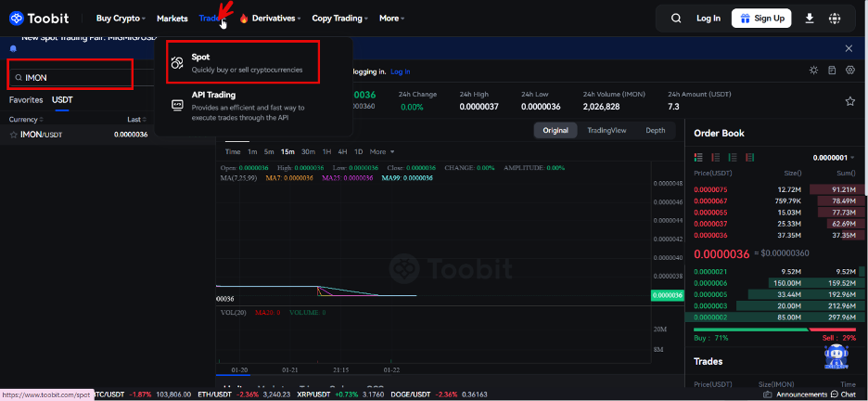Click the Log In button in the header
The width and height of the screenshot is (868, 401).
[x=708, y=18]
